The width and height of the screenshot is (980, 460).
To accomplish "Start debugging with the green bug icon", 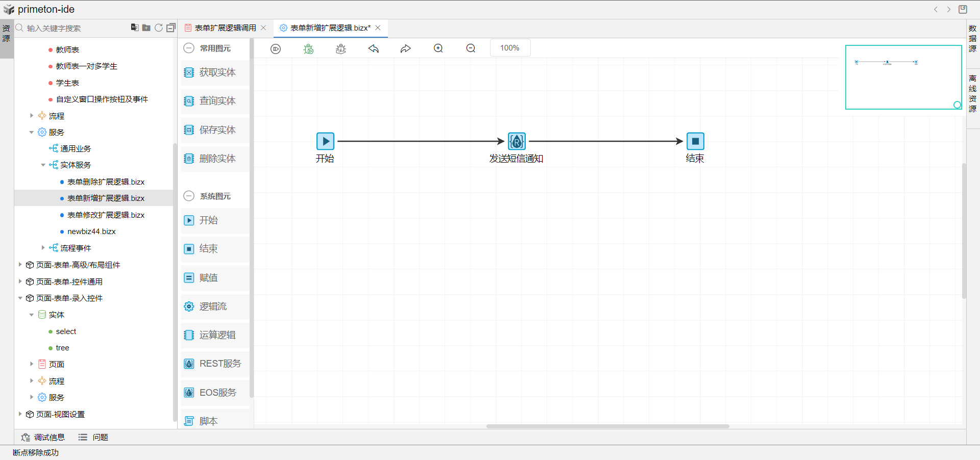I will point(308,48).
